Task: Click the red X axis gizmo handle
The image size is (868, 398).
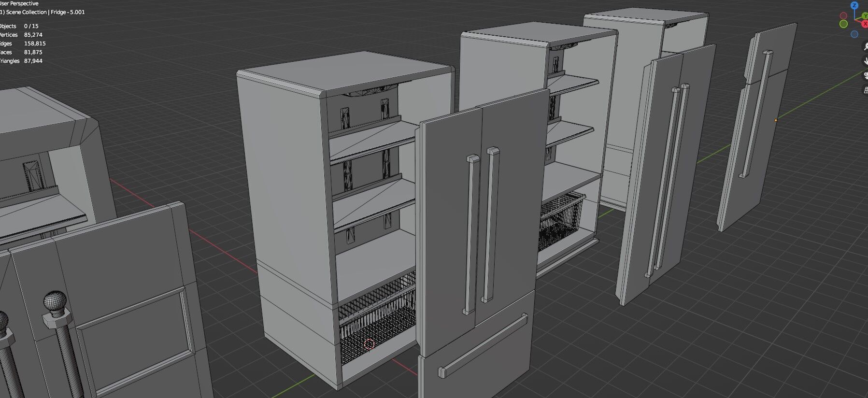Action: pos(865,24)
